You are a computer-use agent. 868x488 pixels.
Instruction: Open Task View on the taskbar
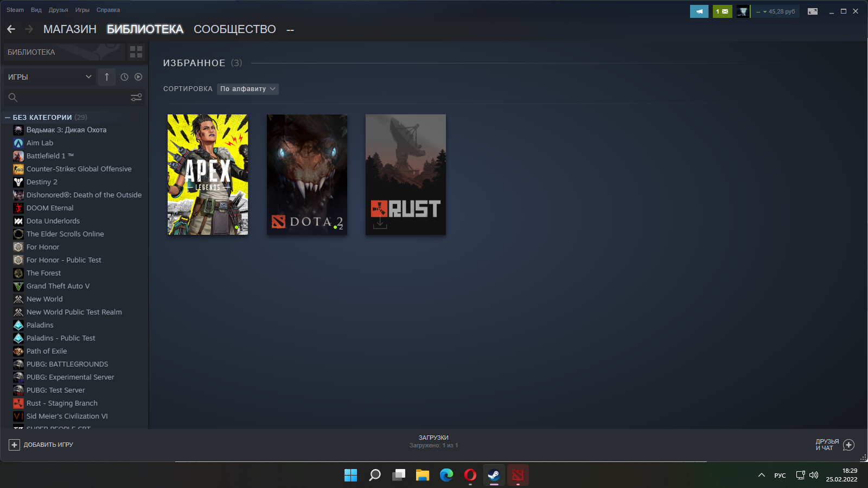click(399, 475)
